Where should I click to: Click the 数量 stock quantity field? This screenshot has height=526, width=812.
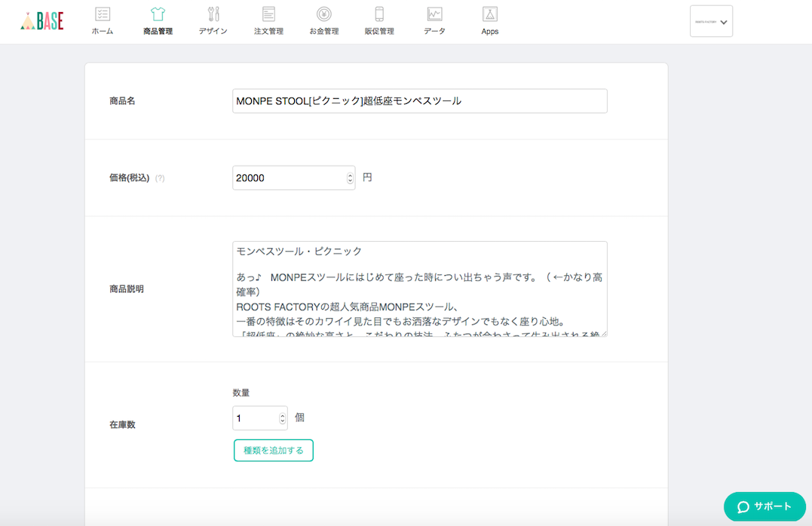pos(256,418)
